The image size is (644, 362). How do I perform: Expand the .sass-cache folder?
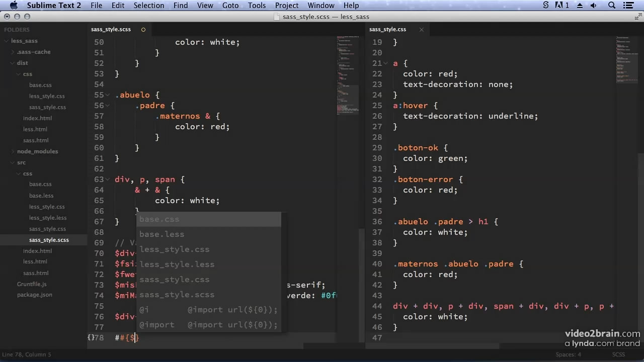(13, 52)
